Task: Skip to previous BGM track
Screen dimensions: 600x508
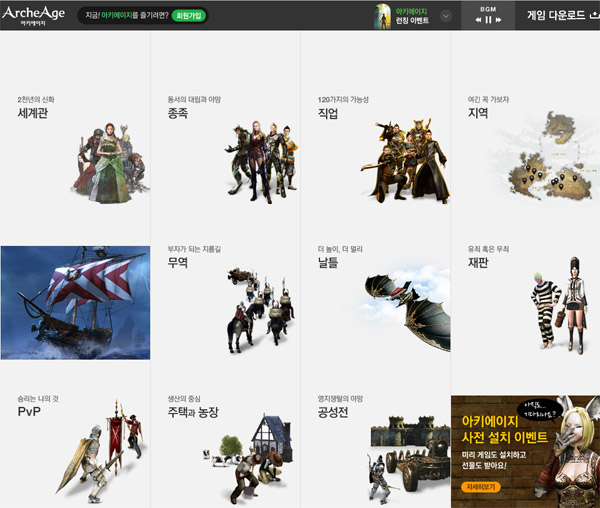Action: [478, 20]
